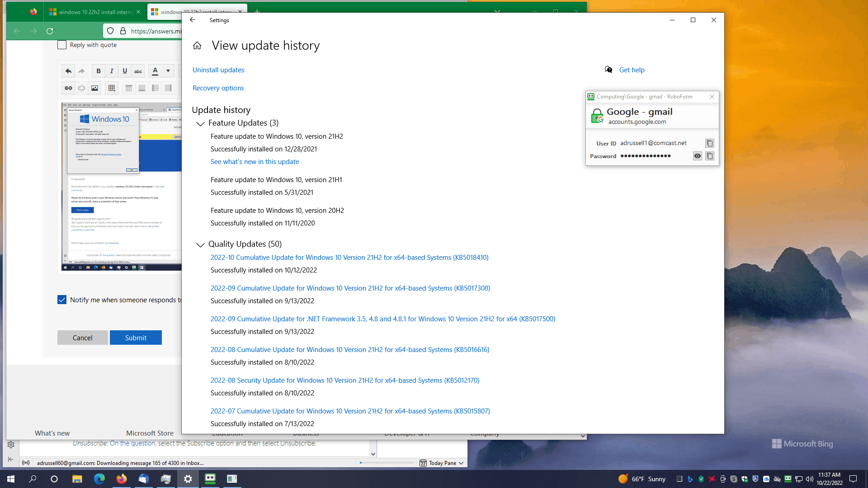The height and width of the screenshot is (488, 868).
Task: Click the site security padlock icon
Action: [x=123, y=31]
